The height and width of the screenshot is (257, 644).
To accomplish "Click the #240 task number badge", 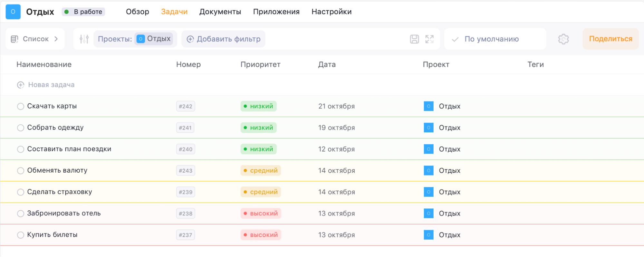I will pos(186,149).
